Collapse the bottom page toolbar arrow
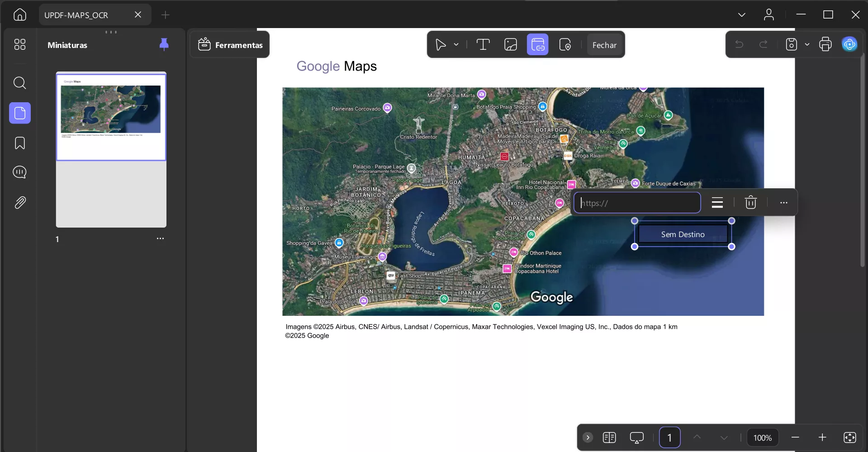Screen dimensions: 868x452 [588, 438]
